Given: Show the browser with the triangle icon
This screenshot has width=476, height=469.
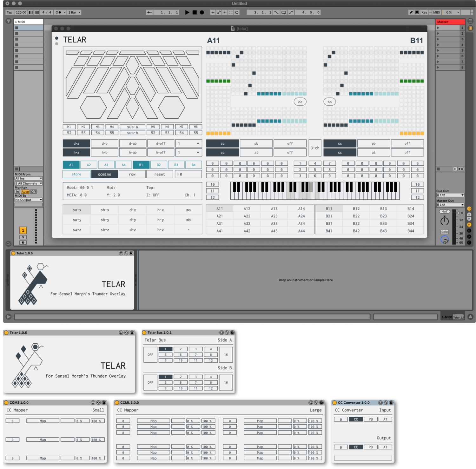Looking at the screenshot, I should pyautogui.click(x=9, y=21).
